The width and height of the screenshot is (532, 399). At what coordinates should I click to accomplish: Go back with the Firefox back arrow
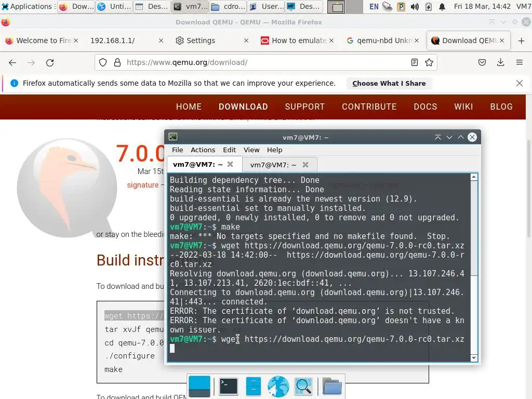click(12, 62)
